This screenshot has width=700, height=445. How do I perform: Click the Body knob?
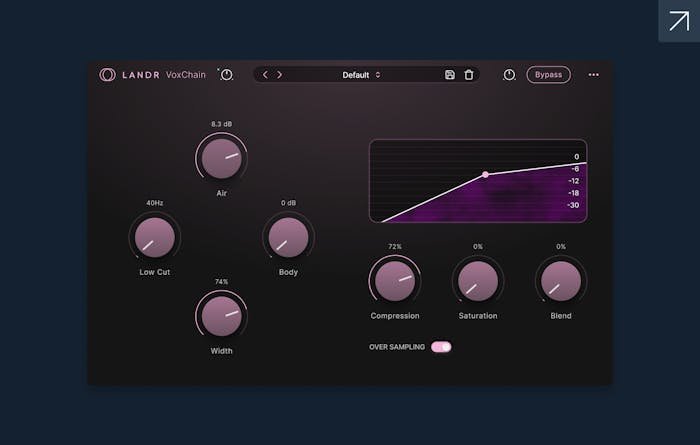pyautogui.click(x=288, y=237)
